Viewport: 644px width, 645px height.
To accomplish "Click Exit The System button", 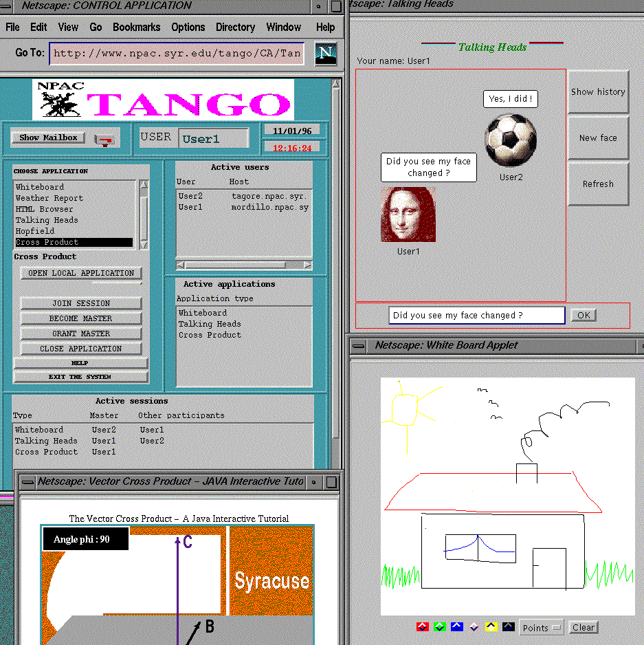I will [x=80, y=377].
